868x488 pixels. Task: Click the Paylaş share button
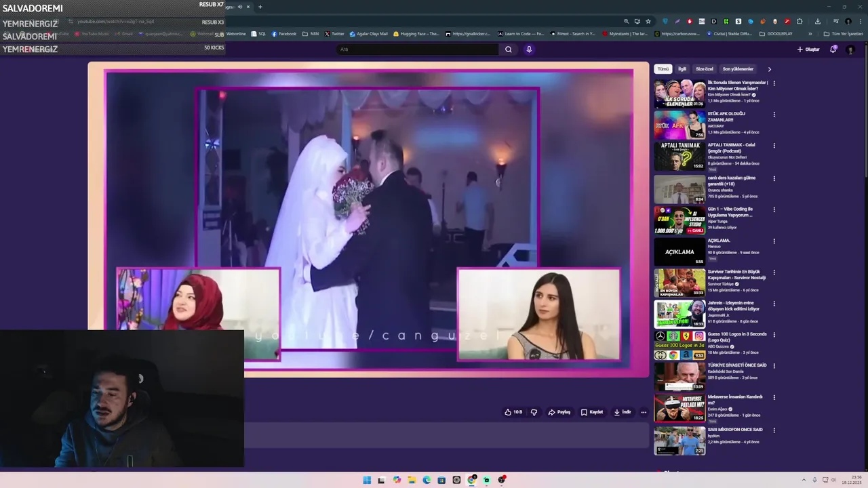[559, 412]
